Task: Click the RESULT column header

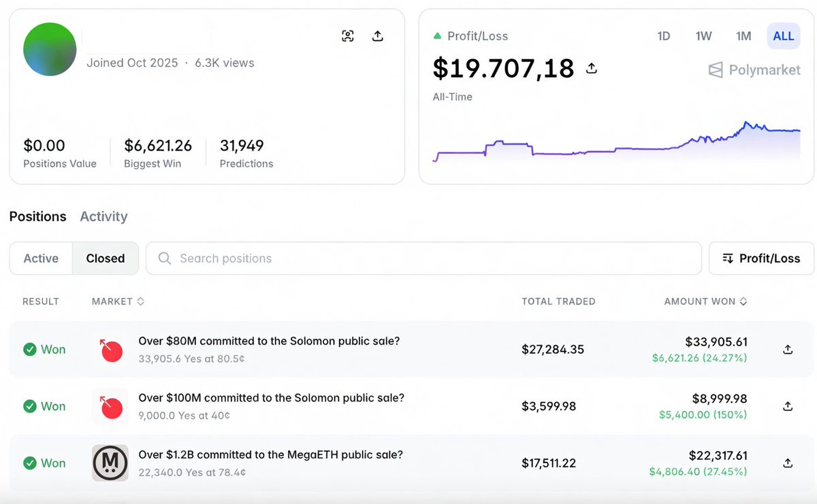Action: coord(41,301)
